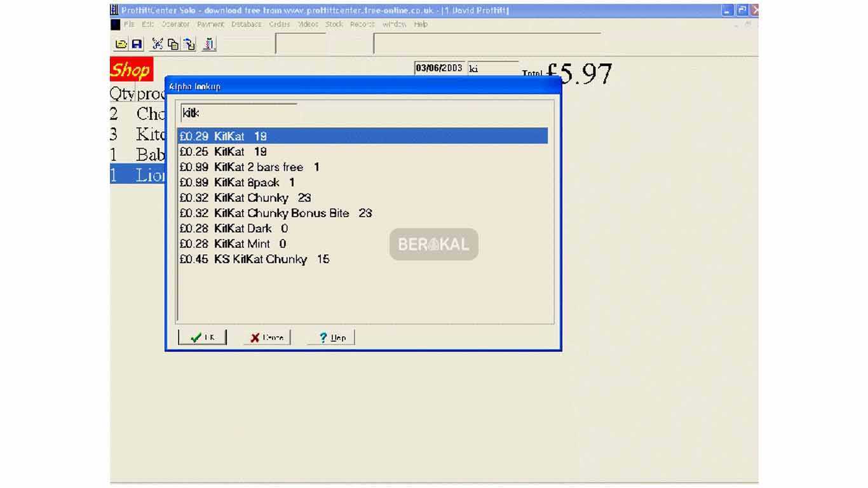Image resolution: width=868 pixels, height=488 pixels.
Task: Click inside the kitk search field
Action: pos(238,112)
